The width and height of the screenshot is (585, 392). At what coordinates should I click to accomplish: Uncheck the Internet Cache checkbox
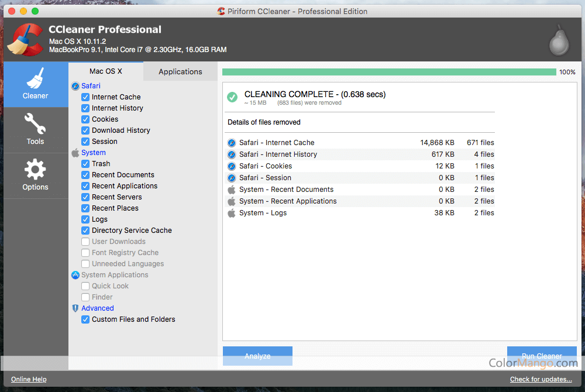pyautogui.click(x=85, y=97)
